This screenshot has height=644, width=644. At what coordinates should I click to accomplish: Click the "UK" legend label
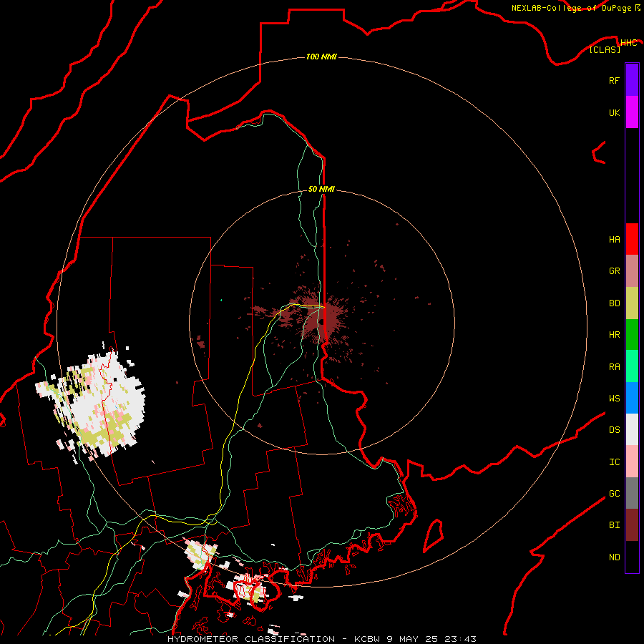point(614,113)
